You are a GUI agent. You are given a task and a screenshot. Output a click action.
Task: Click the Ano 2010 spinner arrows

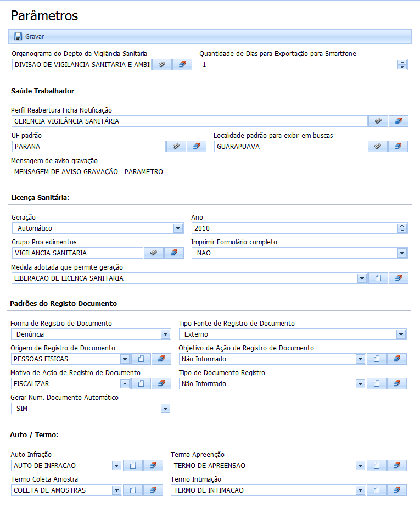(402, 228)
